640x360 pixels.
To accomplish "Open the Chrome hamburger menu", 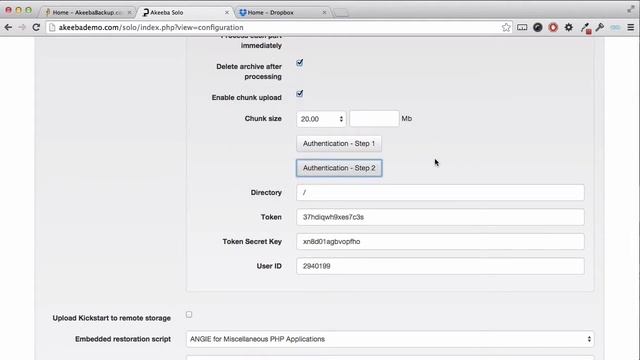I will (631, 27).
